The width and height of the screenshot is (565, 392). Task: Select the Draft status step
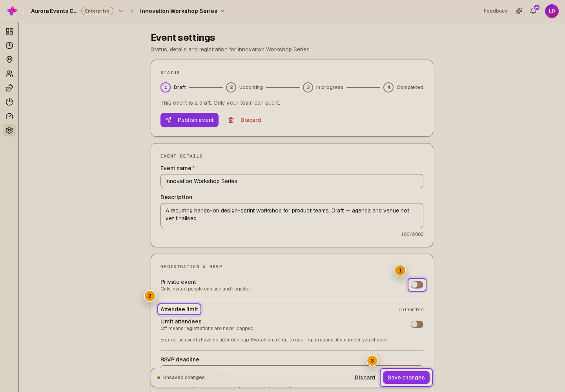(x=173, y=87)
